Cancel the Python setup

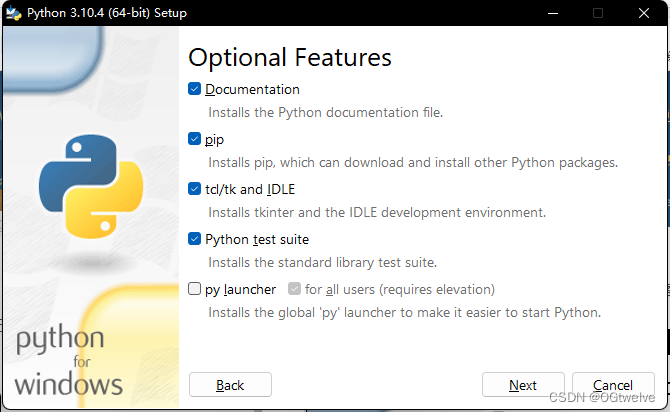point(613,385)
